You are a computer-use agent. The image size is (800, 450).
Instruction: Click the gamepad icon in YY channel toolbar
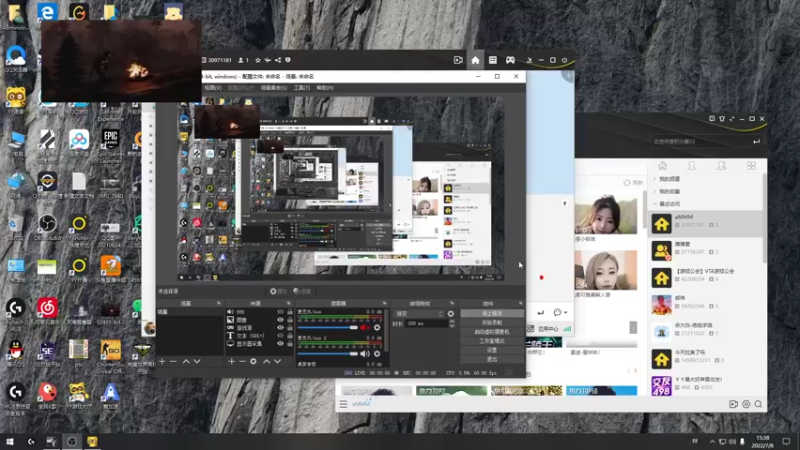tap(510, 60)
